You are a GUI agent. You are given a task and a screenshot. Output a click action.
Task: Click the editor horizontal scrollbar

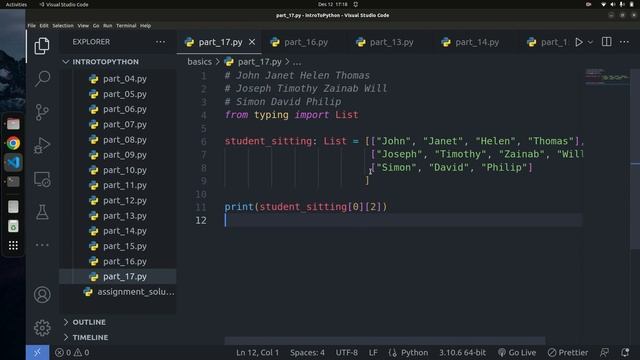click(384, 340)
